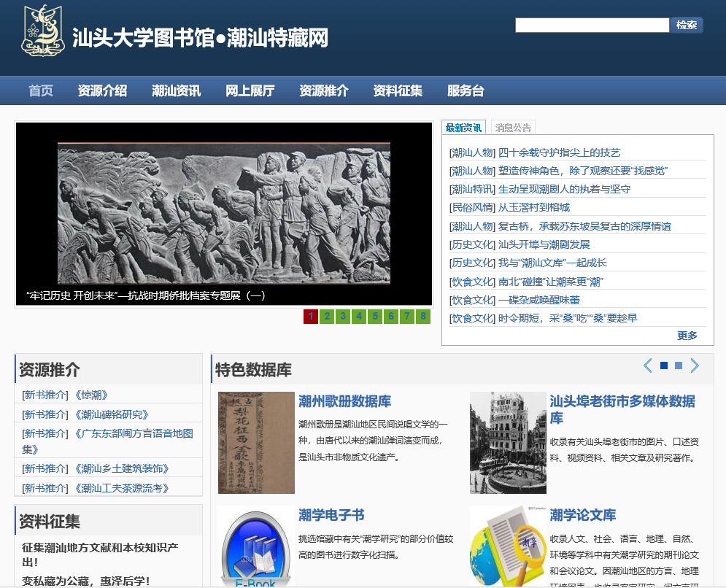The image size is (726, 588).
Task: Switch to slide 1, the red indicator
Action: point(311,317)
